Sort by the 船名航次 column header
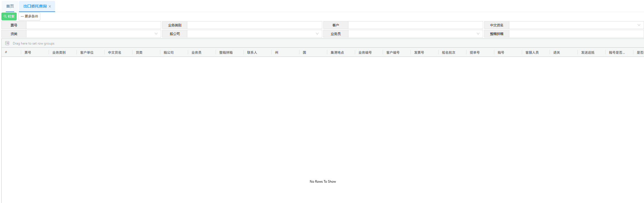The width and height of the screenshot is (644, 203). (x=448, y=52)
